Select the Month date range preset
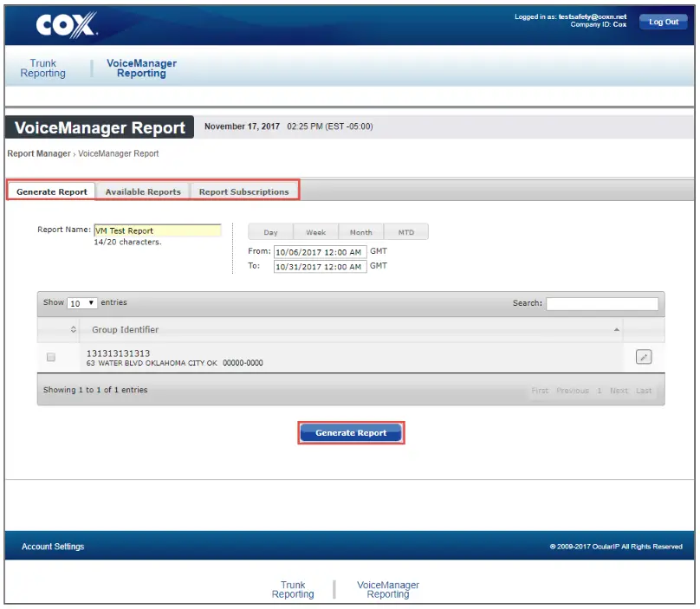700x609 pixels. tap(360, 231)
